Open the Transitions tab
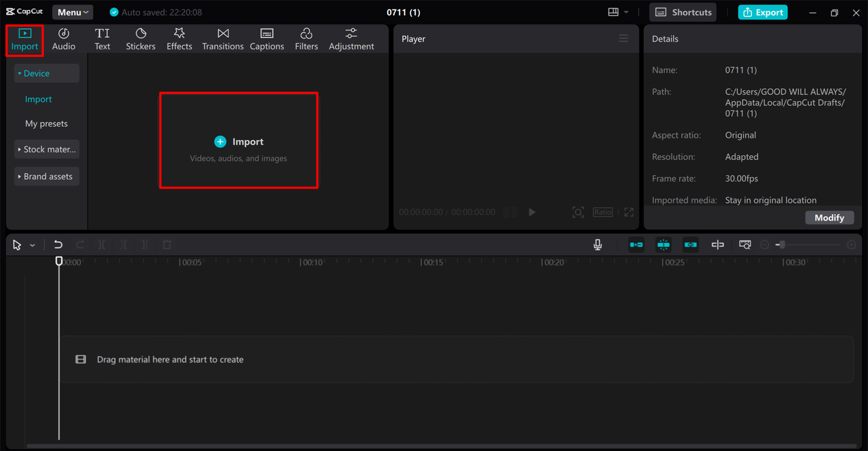 click(x=222, y=39)
